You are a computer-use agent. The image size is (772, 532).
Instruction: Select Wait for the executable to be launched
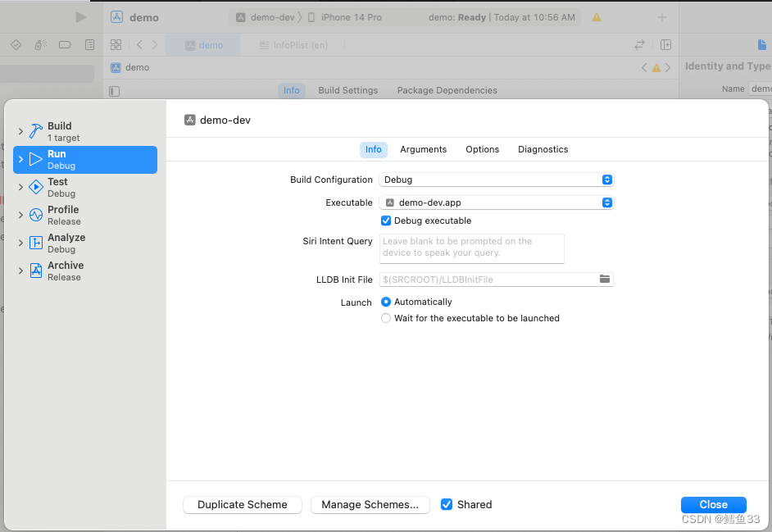tap(386, 318)
